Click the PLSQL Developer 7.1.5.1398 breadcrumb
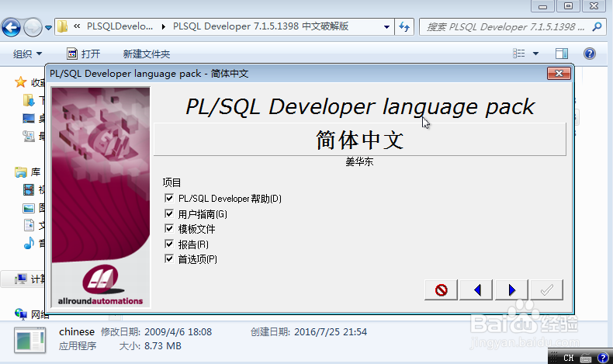The width and height of the screenshot is (613, 364). click(x=261, y=26)
